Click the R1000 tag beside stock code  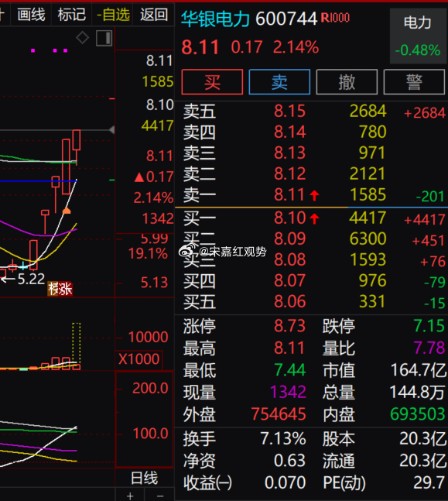(x=335, y=18)
